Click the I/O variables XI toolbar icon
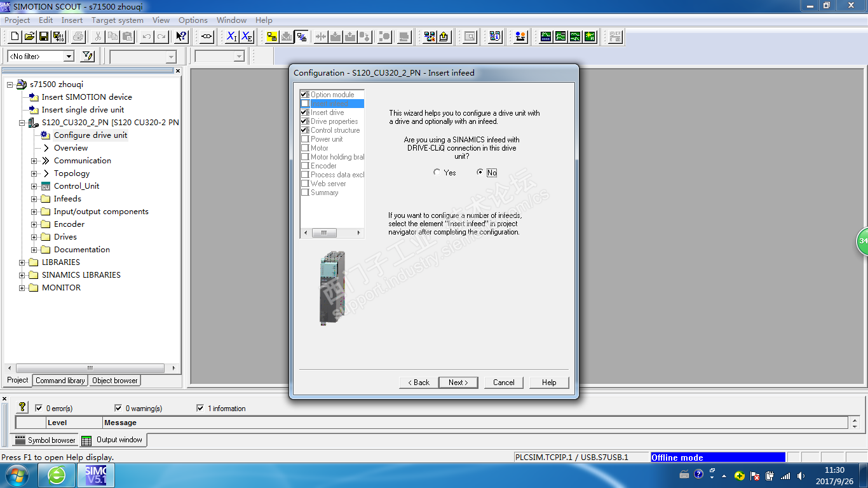Screen dimensions: 868x488 (232, 37)
